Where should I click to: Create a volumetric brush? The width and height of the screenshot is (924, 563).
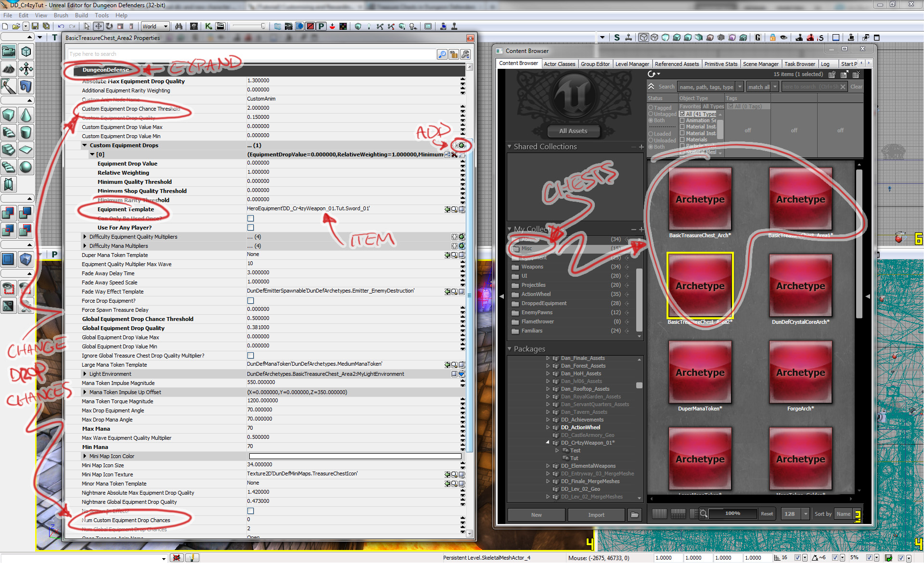9,184
